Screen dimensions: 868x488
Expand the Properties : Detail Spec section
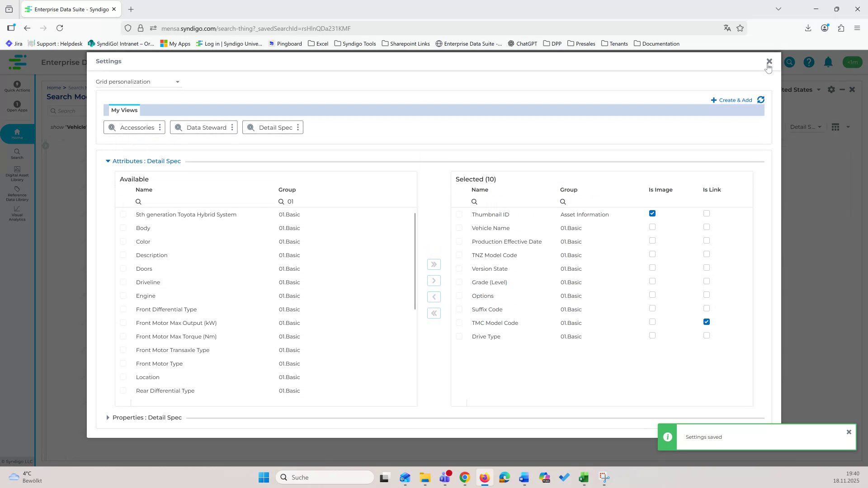click(x=108, y=418)
